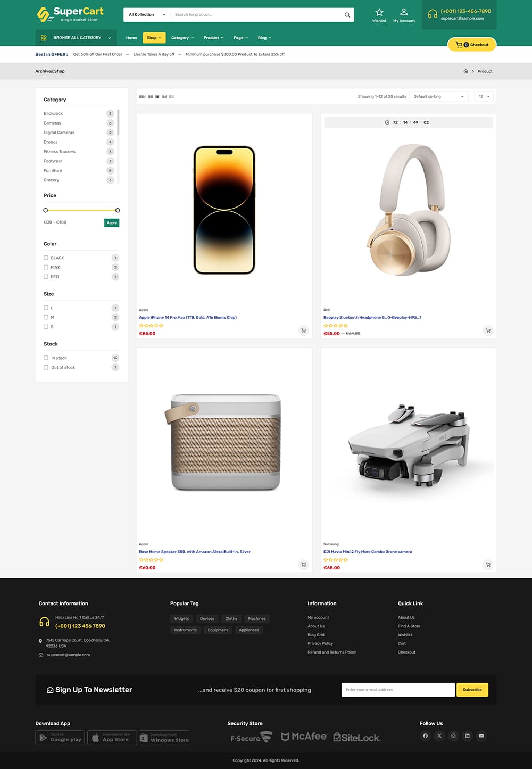Open the Home menu item
Image resolution: width=532 pixels, height=769 pixels.
[x=131, y=38]
